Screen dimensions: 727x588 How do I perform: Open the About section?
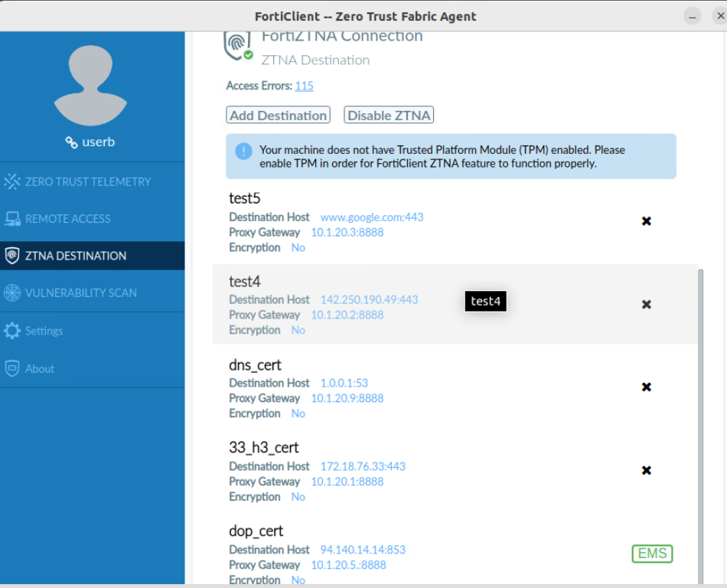40,368
